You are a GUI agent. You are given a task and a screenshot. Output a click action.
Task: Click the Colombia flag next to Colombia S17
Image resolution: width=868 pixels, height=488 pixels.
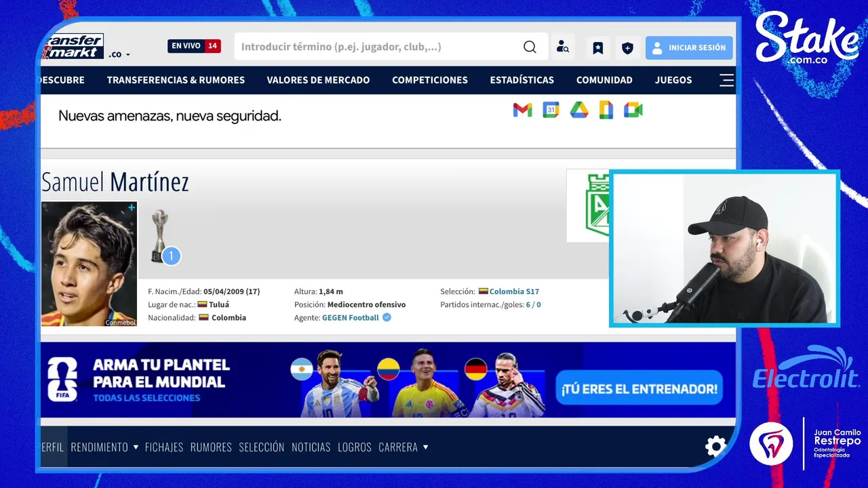(484, 291)
